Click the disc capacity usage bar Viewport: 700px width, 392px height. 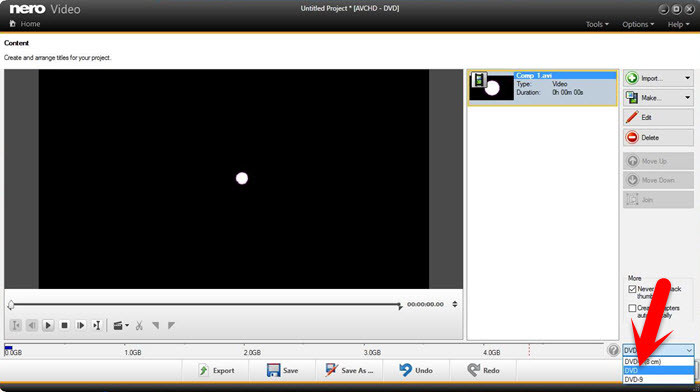click(x=304, y=350)
